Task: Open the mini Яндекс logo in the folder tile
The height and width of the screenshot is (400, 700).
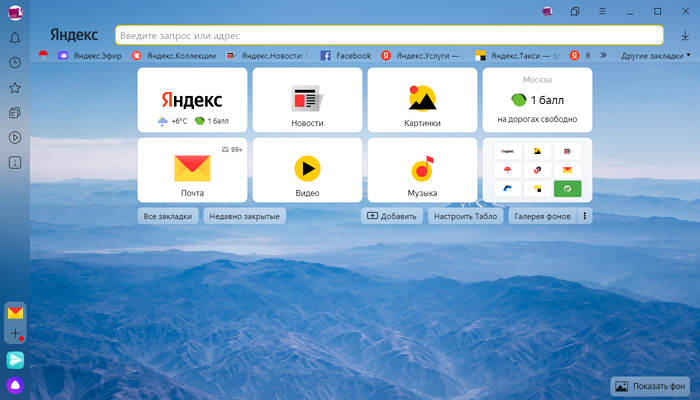Action: [x=508, y=151]
